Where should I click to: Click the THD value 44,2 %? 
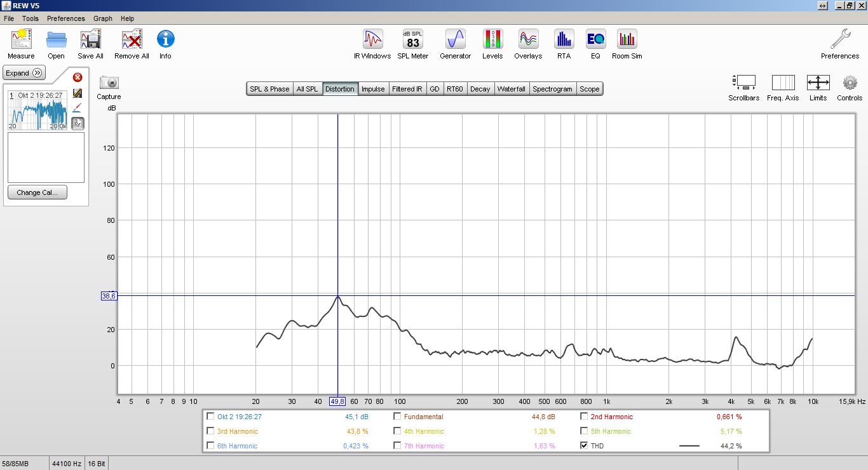[731, 446]
